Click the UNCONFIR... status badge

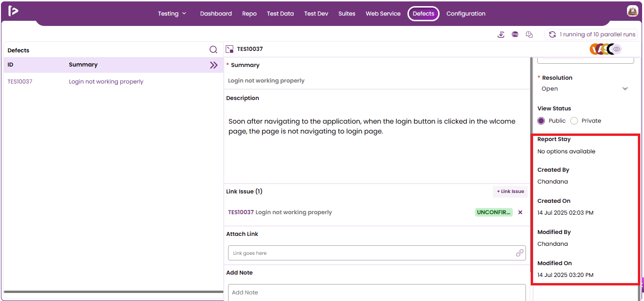tap(493, 212)
